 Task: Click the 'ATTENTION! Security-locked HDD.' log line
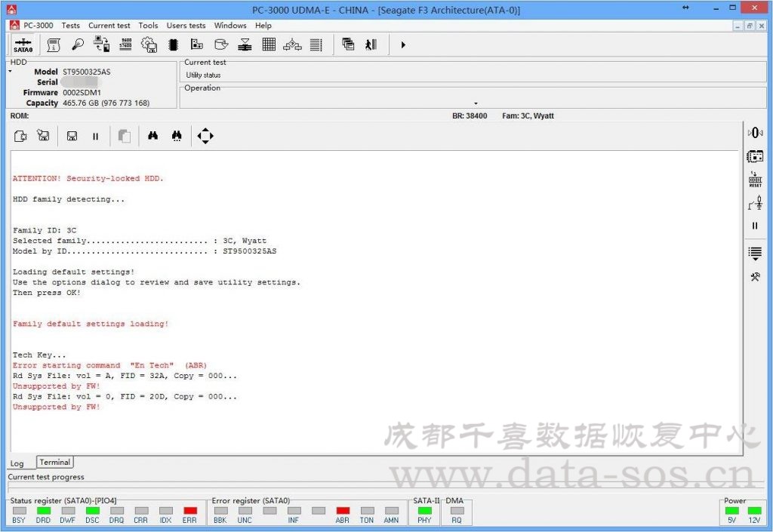point(88,178)
